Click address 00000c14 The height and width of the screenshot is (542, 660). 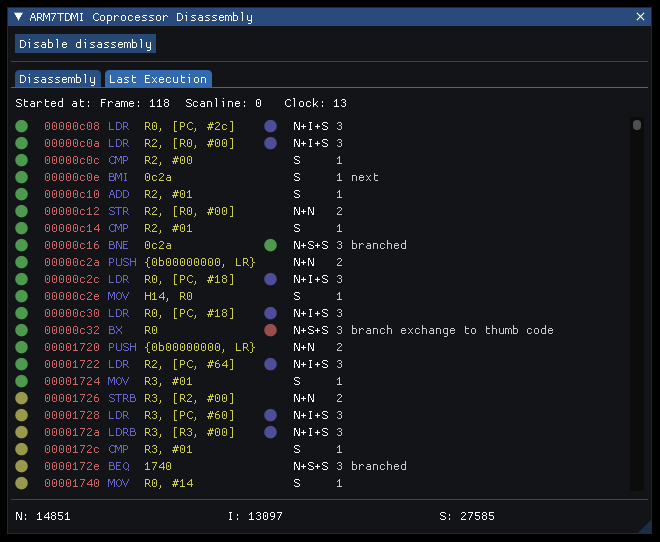click(x=72, y=228)
